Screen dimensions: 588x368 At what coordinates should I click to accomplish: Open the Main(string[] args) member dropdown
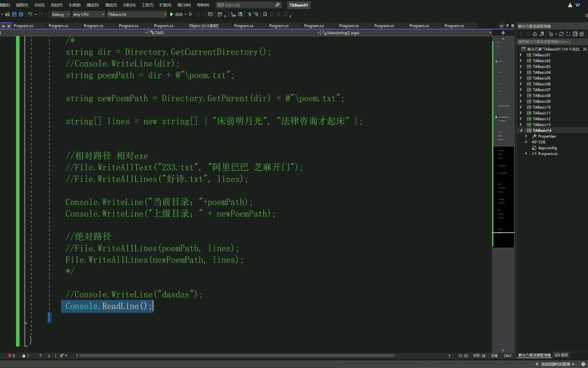pos(406,33)
